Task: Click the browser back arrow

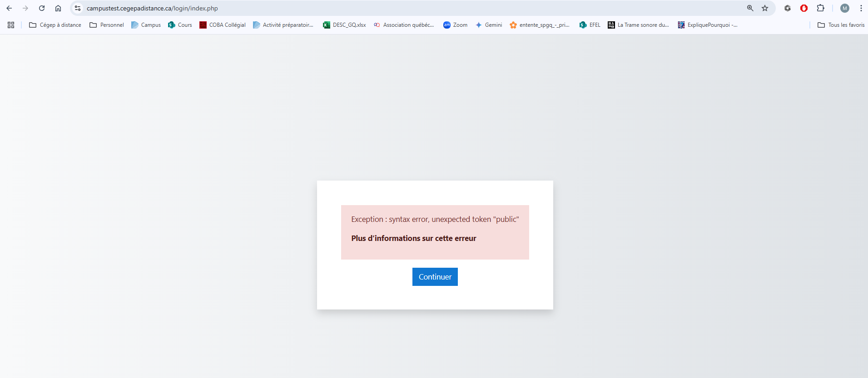Action: (x=9, y=8)
